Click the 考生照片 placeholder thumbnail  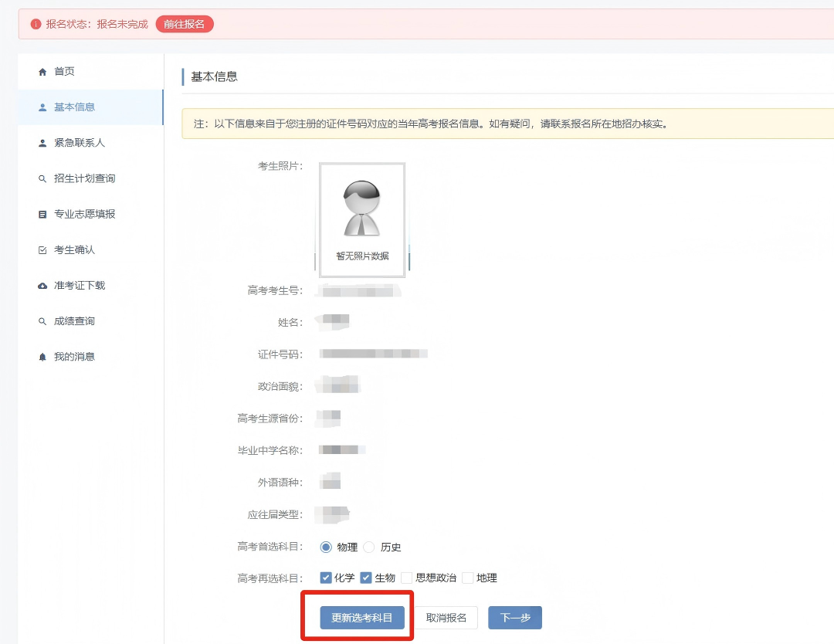pyautogui.click(x=362, y=220)
